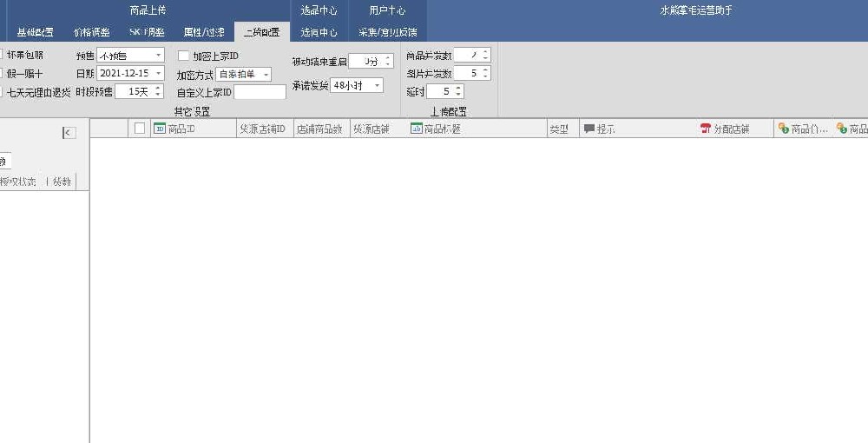The width and height of the screenshot is (868, 443).
Task: Click the ID icon in 商品ID column header
Action: tap(160, 129)
